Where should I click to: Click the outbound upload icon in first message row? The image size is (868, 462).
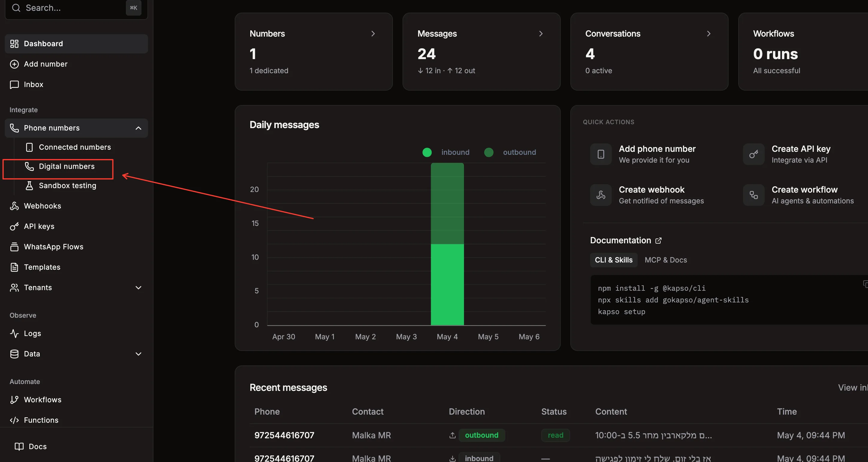[x=453, y=435]
